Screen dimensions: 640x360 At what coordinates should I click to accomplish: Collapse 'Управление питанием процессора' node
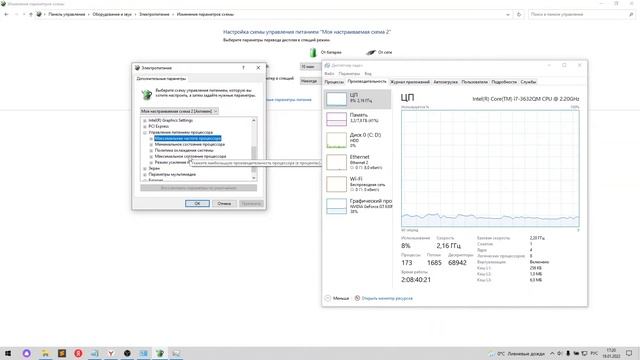[145, 133]
